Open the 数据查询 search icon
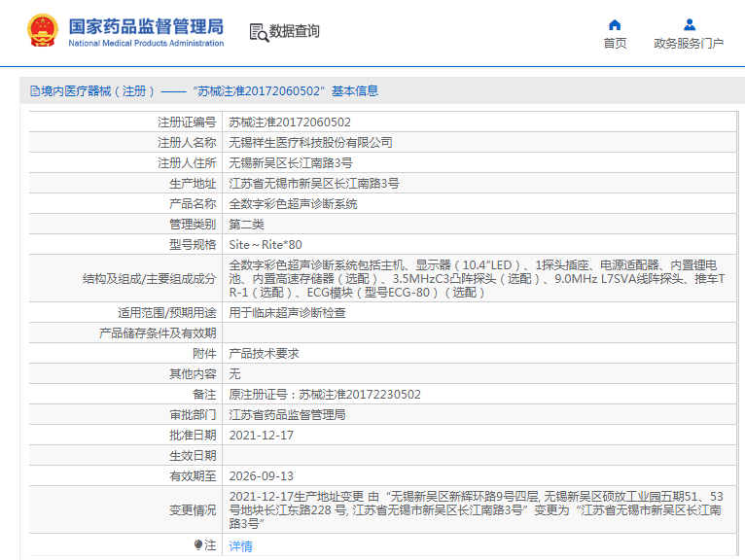745x560 pixels. [x=259, y=32]
